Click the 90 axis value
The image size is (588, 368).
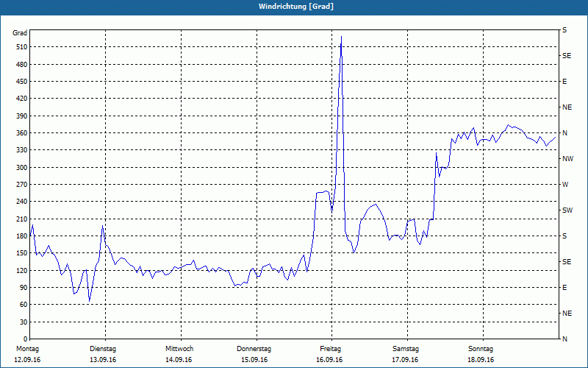tap(23, 288)
